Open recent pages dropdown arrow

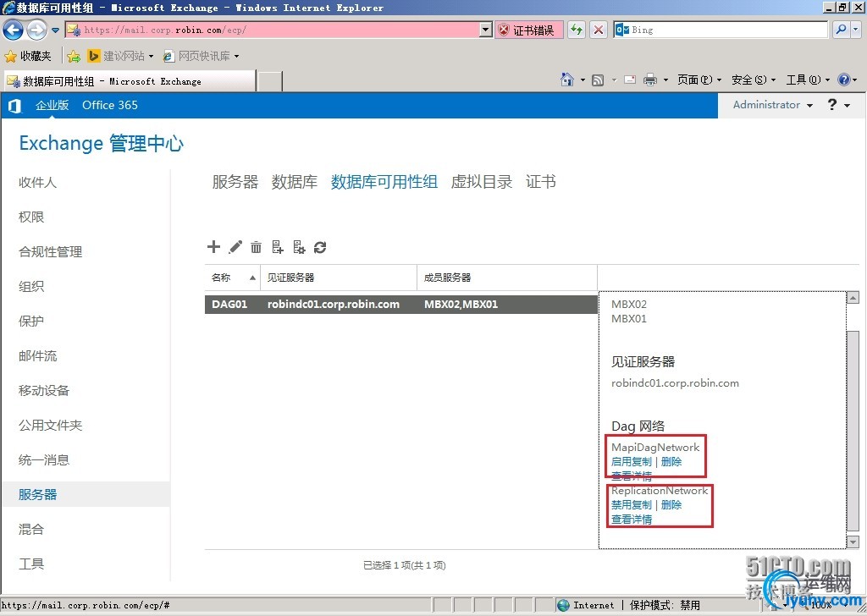coord(55,30)
